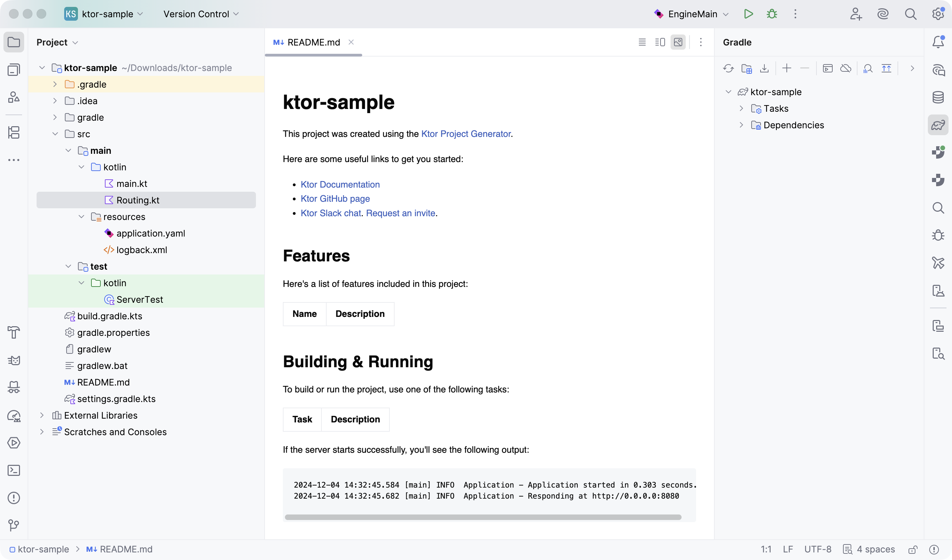Viewport: 952px width, 560px height.
Task: Open the Notifications bell
Action: [x=938, y=42]
